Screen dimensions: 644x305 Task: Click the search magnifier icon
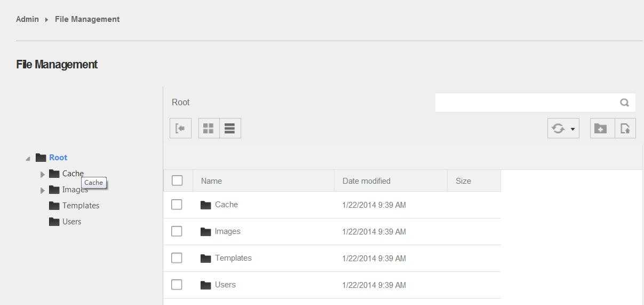tap(624, 103)
